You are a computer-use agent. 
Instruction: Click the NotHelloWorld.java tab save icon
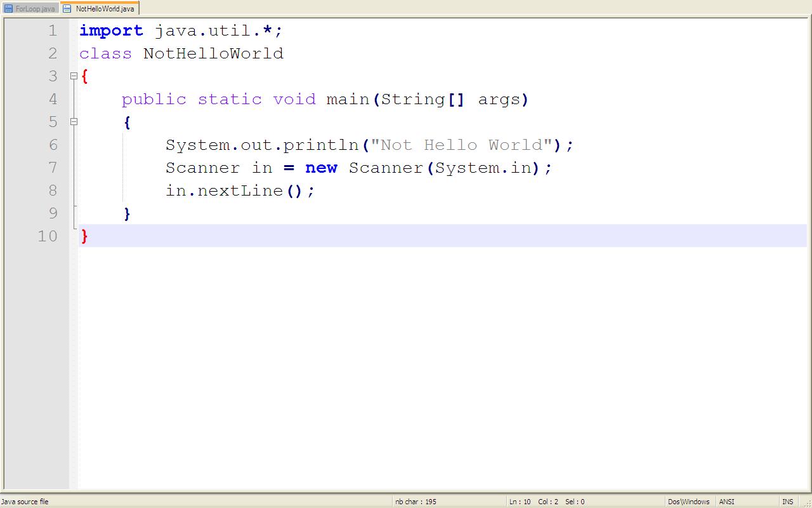click(x=67, y=9)
